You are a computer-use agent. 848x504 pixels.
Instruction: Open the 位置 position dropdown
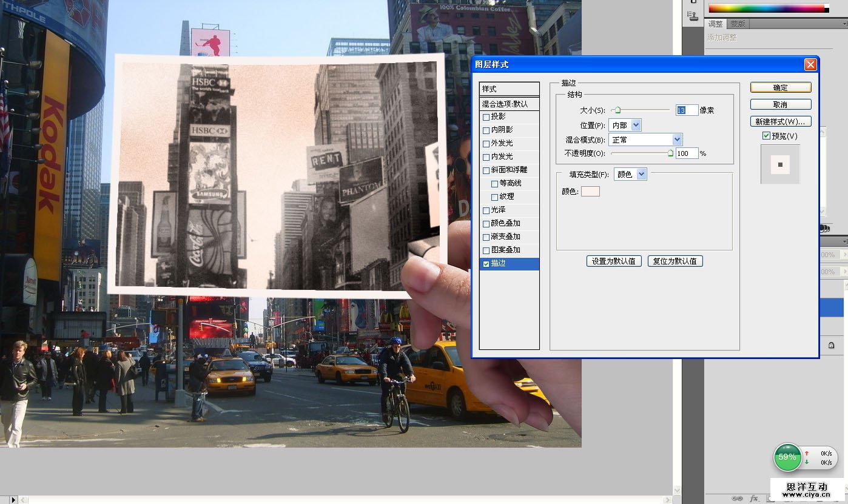click(625, 125)
